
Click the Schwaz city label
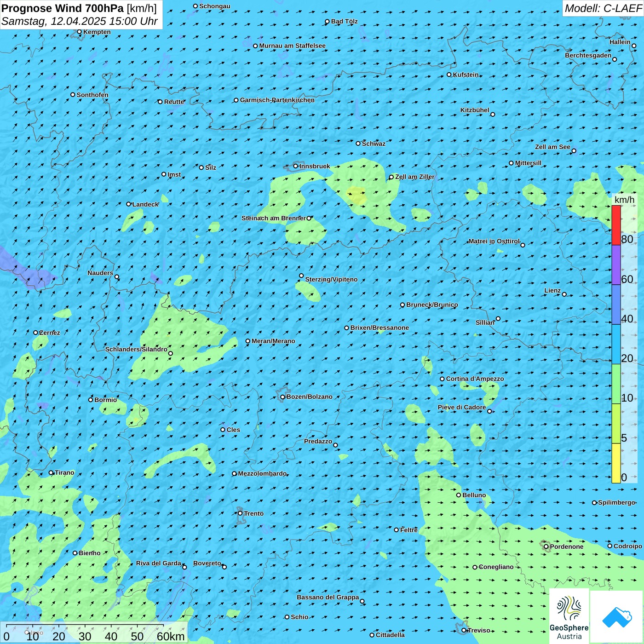pos(374,144)
